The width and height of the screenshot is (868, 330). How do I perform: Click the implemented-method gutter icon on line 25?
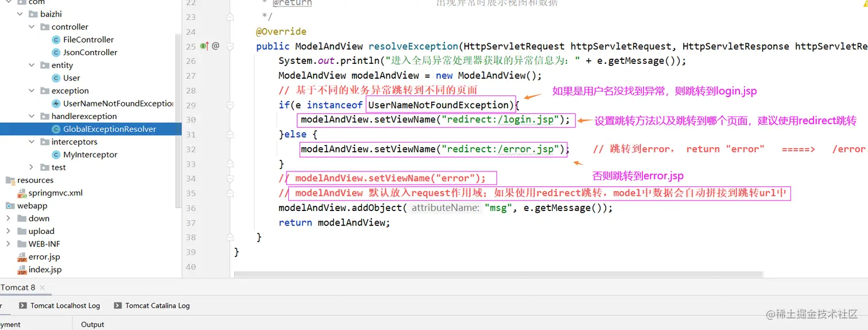pyautogui.click(x=204, y=46)
